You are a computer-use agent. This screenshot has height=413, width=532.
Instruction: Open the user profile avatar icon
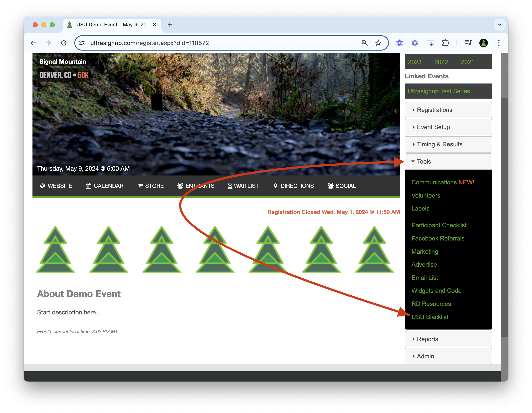click(483, 43)
